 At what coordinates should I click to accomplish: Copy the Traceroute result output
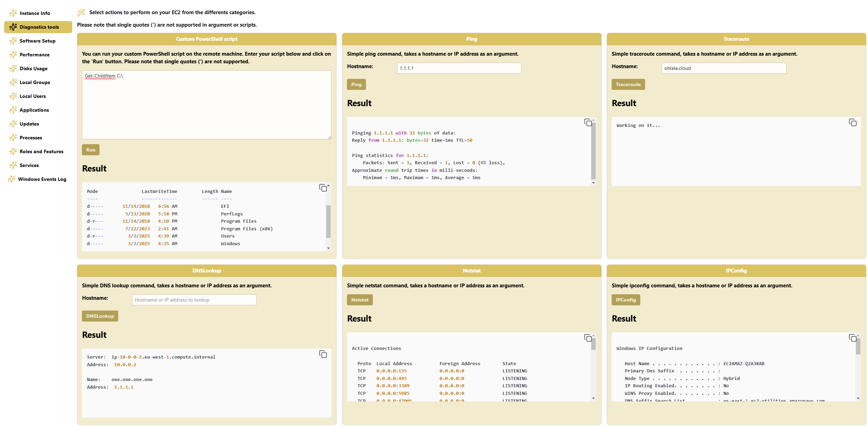[852, 122]
